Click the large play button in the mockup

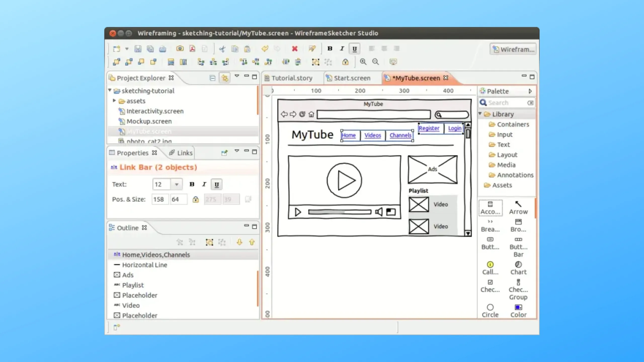pos(344,180)
